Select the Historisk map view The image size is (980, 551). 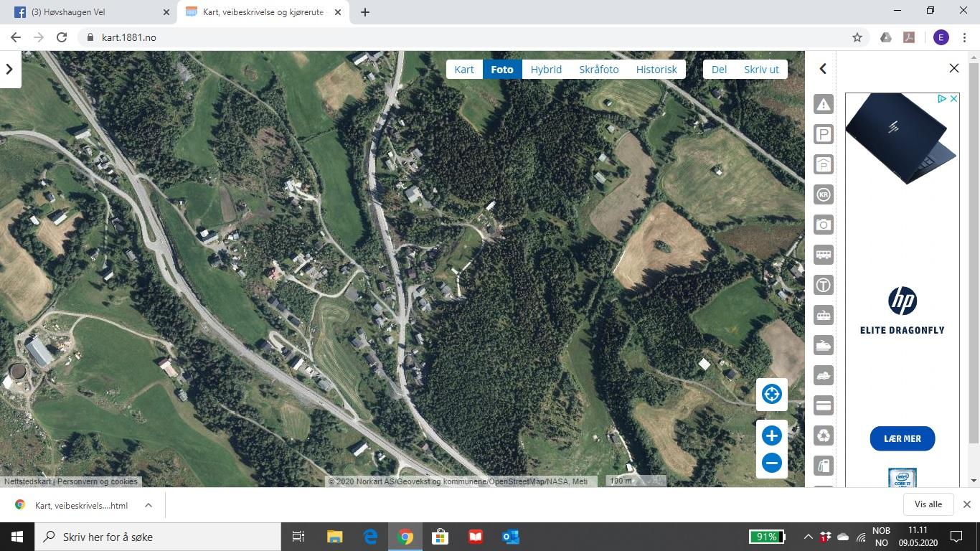coord(656,69)
